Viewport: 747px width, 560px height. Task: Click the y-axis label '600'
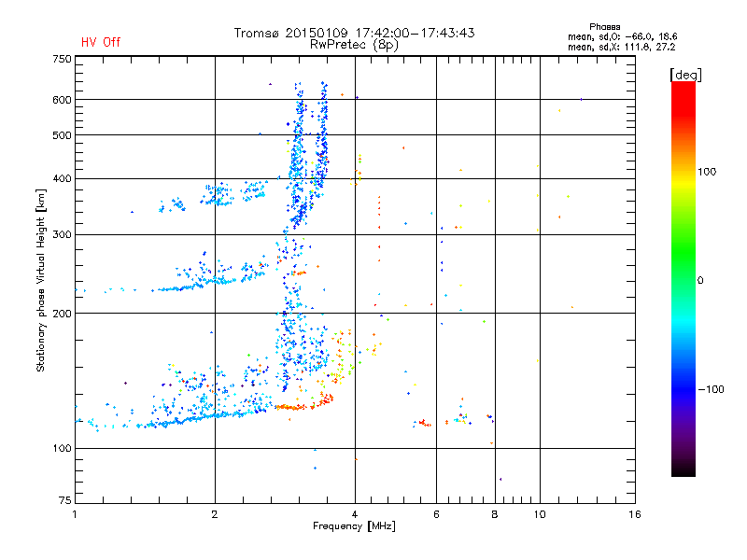tap(62, 100)
